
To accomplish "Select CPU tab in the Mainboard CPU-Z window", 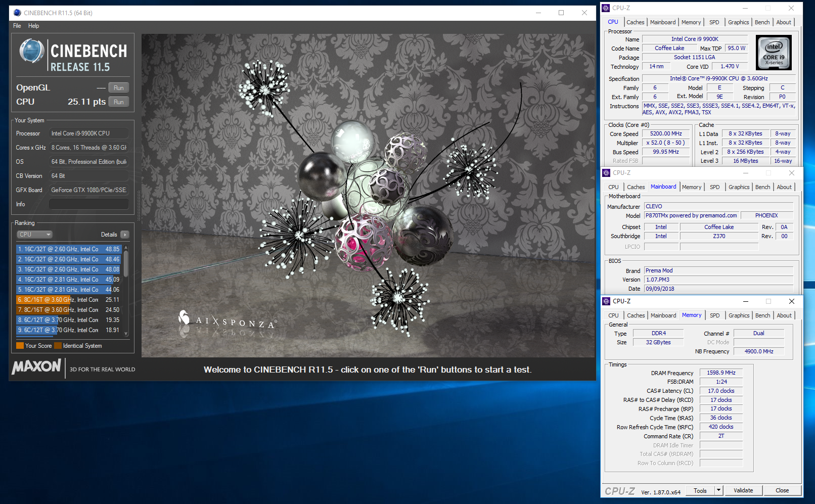I will 613,187.
